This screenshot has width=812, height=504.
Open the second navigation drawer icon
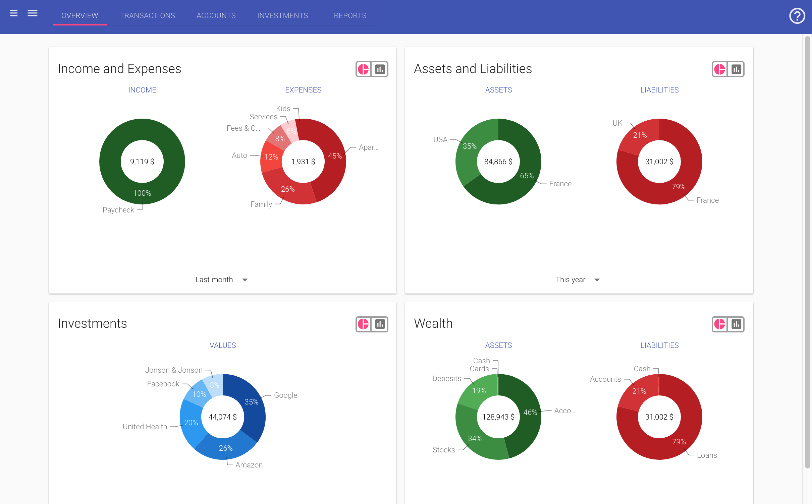[x=33, y=13]
